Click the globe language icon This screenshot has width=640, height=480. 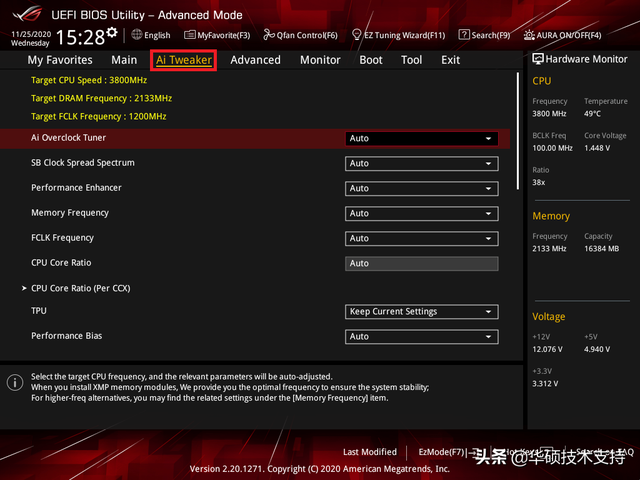point(137,35)
